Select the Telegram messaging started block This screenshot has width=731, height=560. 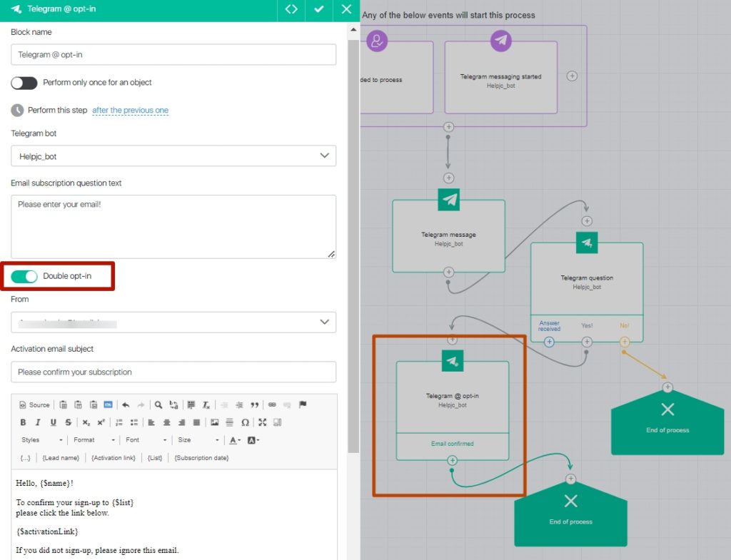(501, 77)
